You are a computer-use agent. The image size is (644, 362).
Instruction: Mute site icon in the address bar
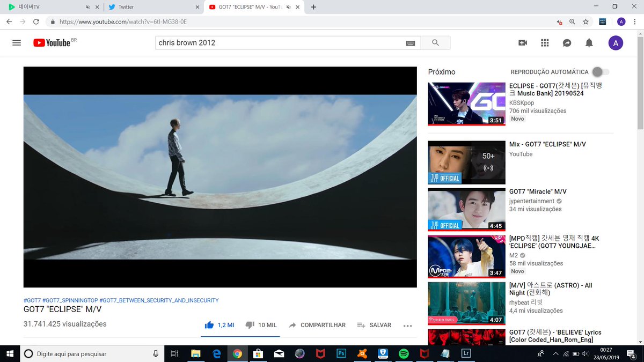coord(559,22)
